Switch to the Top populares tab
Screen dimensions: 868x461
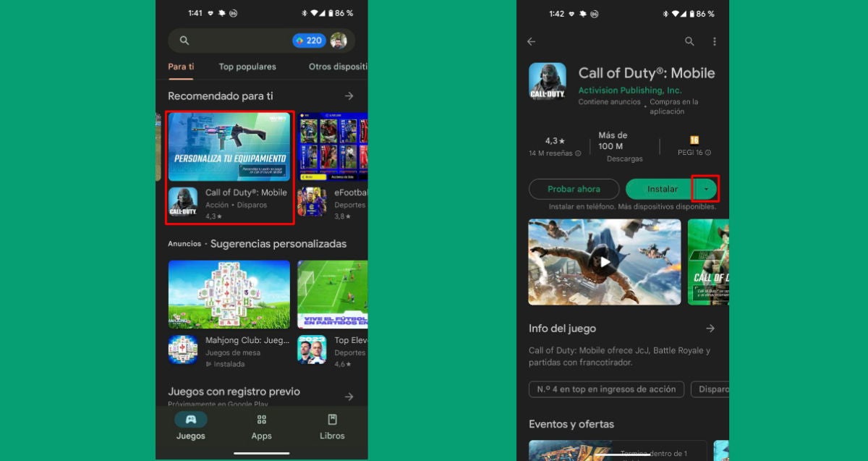point(247,67)
